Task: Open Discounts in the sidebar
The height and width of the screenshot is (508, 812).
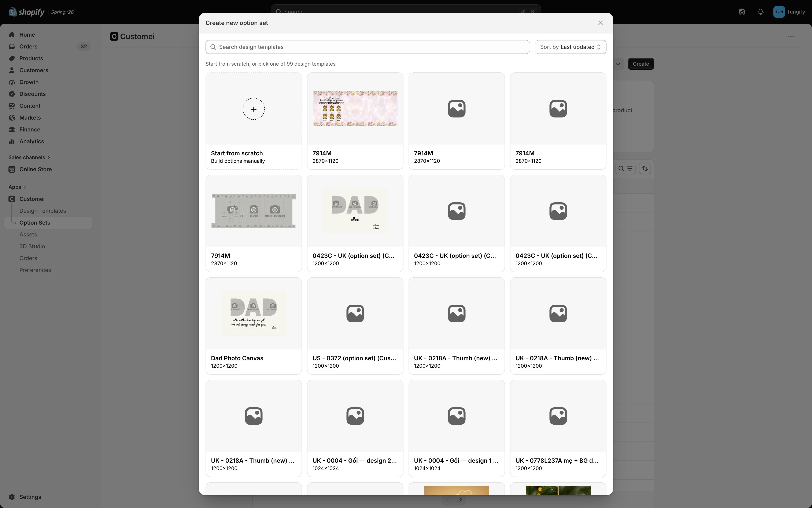Action: [32, 94]
